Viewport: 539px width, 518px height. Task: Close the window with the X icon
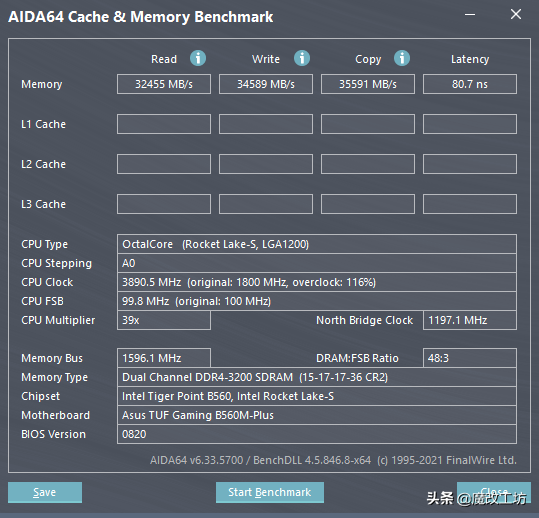pyautogui.click(x=516, y=14)
